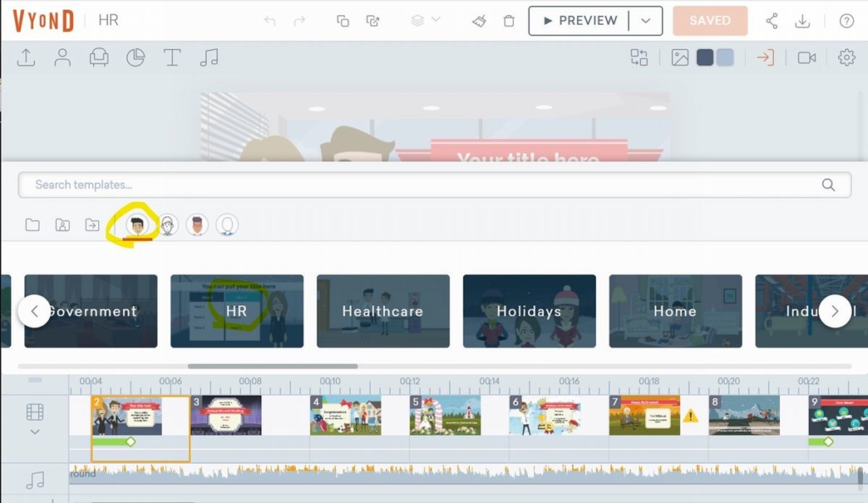
Task: Pick the dark blue background color swatch
Action: click(x=704, y=58)
